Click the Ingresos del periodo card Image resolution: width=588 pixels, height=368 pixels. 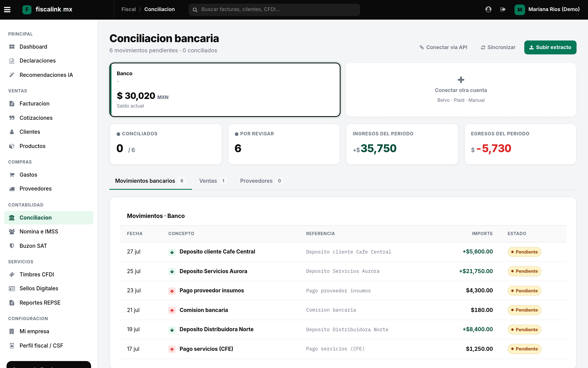coord(402,144)
